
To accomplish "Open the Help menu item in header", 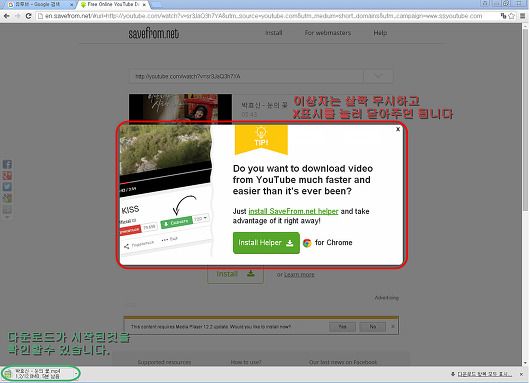I will coord(380,33).
